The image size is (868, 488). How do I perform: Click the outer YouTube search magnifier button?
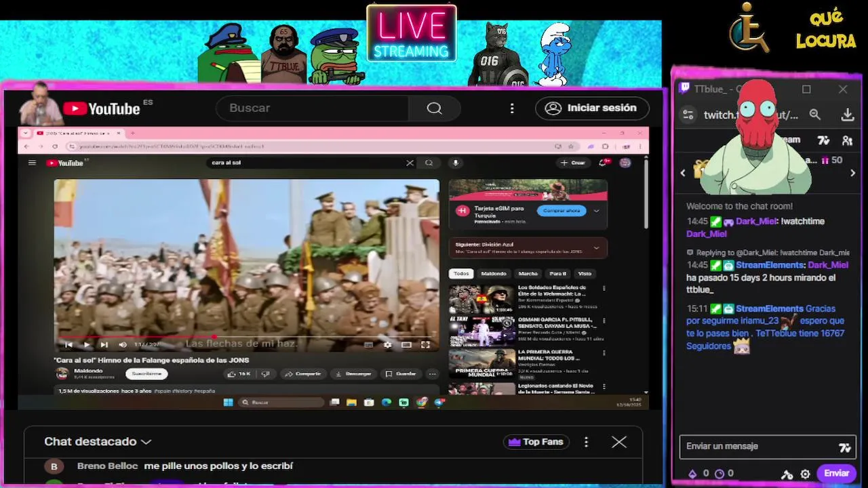[434, 108]
